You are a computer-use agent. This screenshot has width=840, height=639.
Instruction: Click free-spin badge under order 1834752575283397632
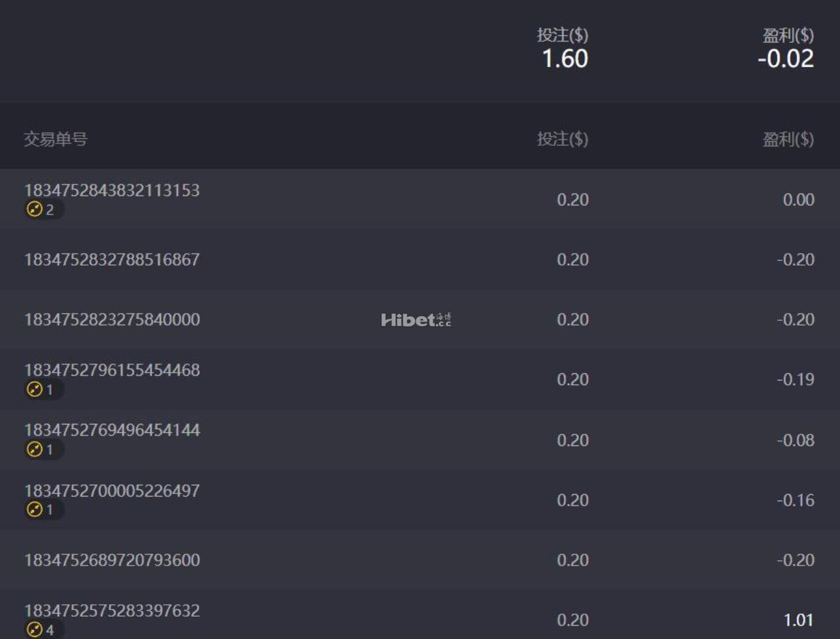coord(41,630)
